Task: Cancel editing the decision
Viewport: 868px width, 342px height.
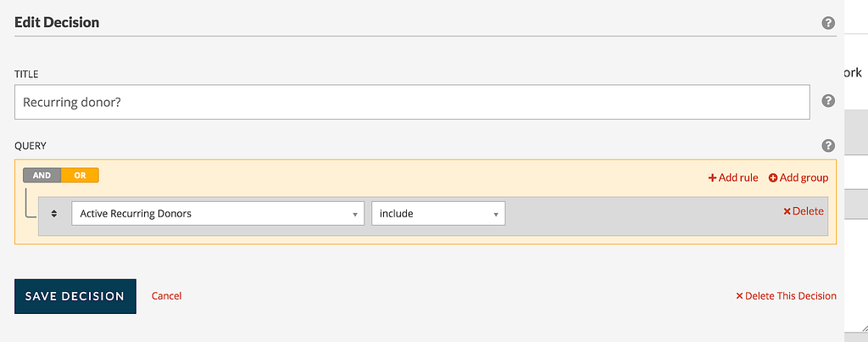Action: (x=166, y=296)
